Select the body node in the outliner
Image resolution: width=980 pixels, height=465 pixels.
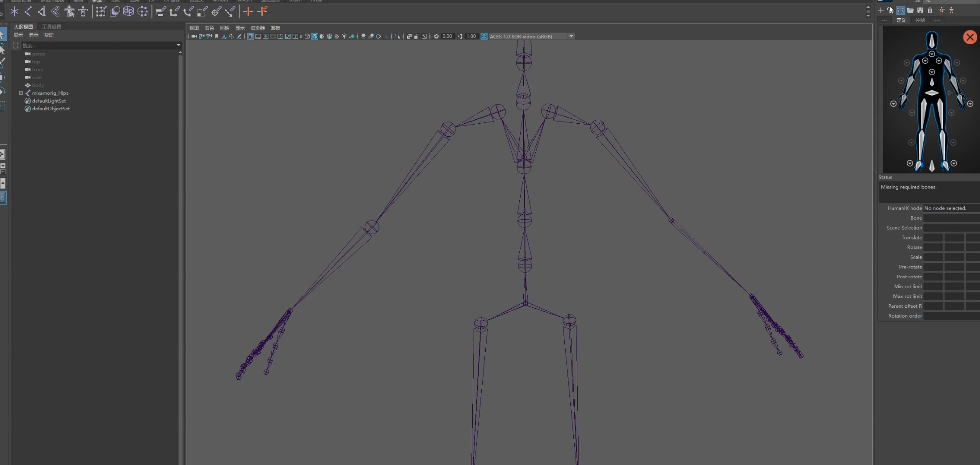pyautogui.click(x=38, y=85)
